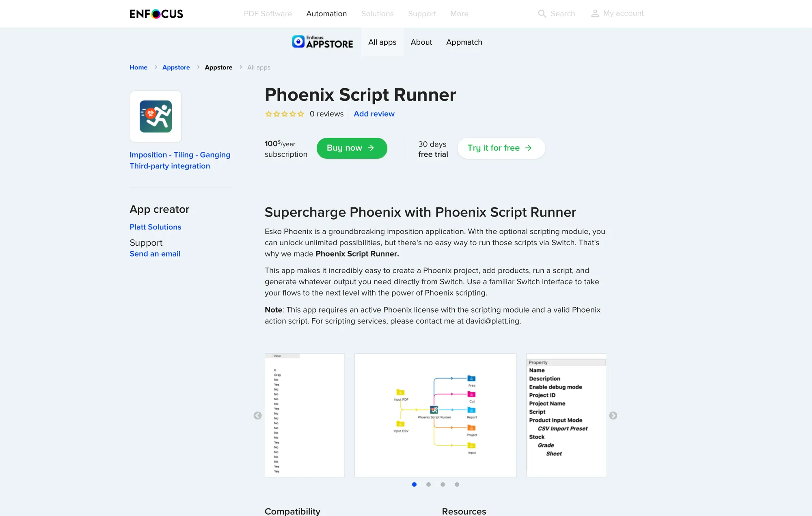Click the My account person icon
The width and height of the screenshot is (812, 516).
pyautogui.click(x=595, y=13)
